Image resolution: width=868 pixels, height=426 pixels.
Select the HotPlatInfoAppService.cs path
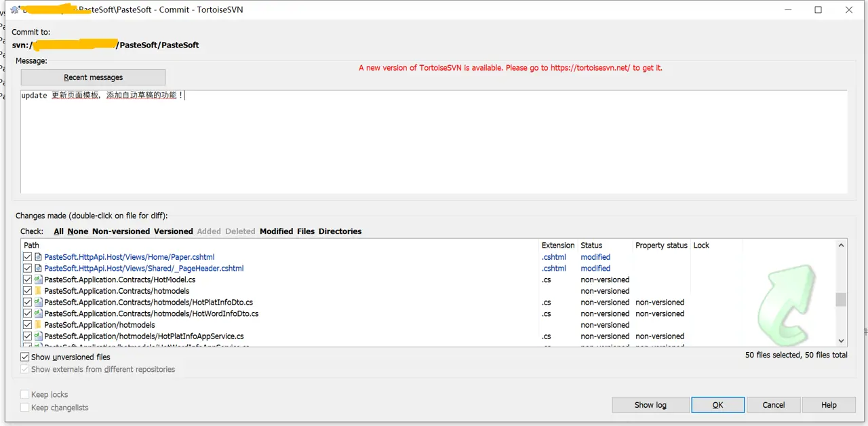pyautogui.click(x=144, y=336)
